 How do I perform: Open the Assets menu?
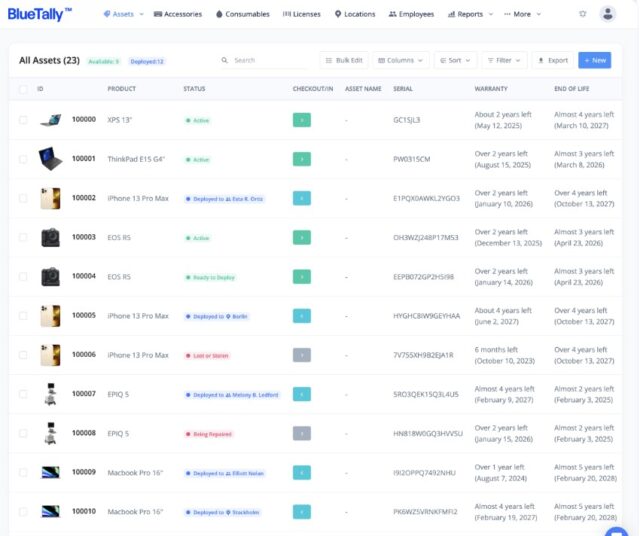pos(123,14)
